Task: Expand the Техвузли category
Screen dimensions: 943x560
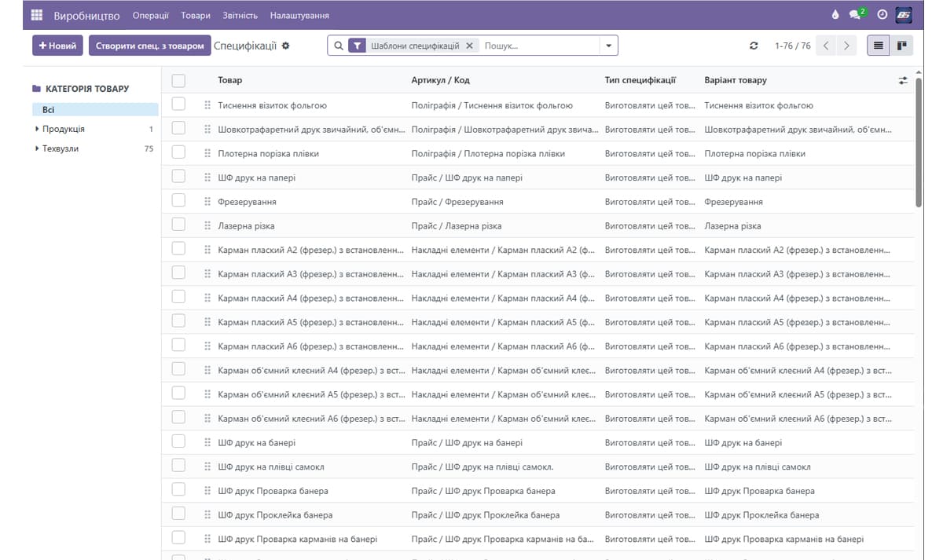Action: click(x=37, y=148)
